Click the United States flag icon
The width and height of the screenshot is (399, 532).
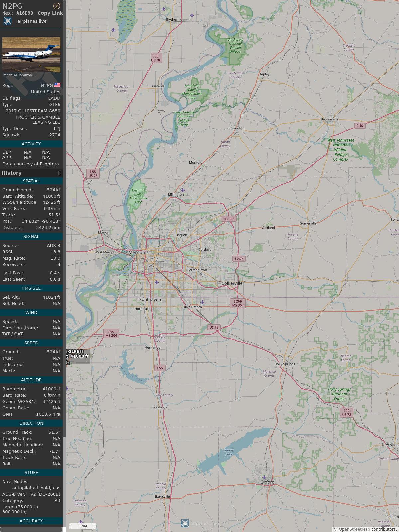tap(57, 85)
